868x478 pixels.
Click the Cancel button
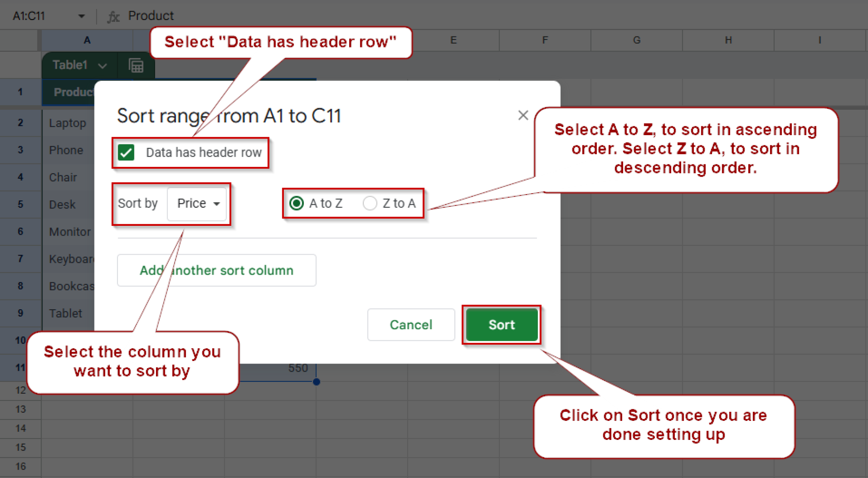(410, 325)
